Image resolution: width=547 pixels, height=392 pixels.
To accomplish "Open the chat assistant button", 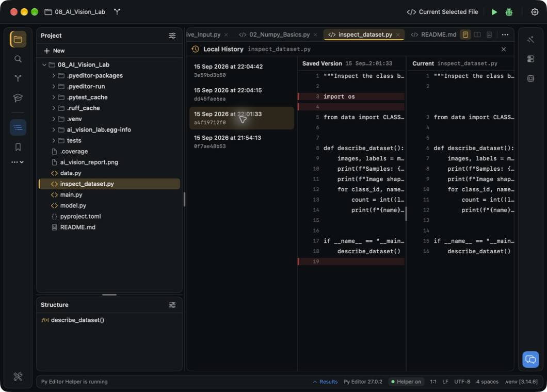I will [530, 359].
